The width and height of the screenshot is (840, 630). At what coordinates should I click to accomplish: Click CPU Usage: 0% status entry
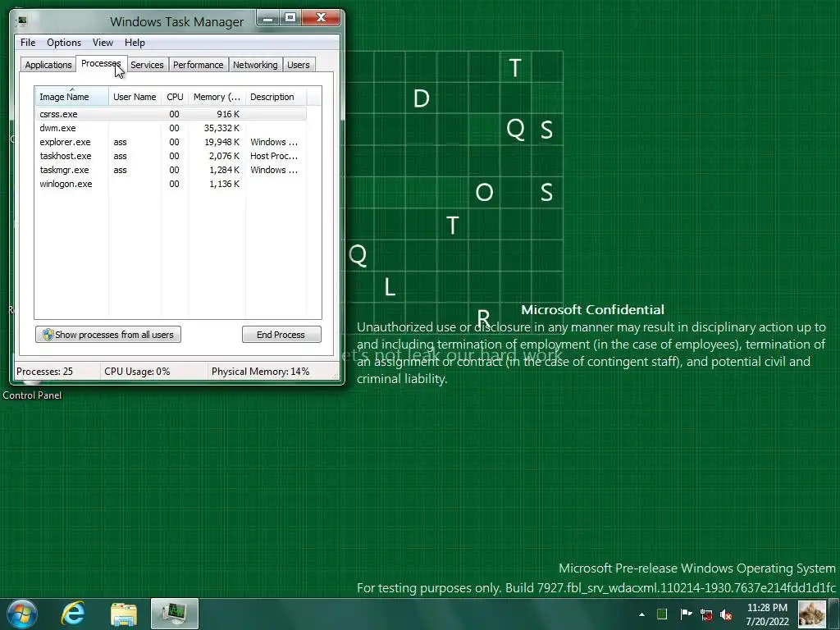(137, 372)
